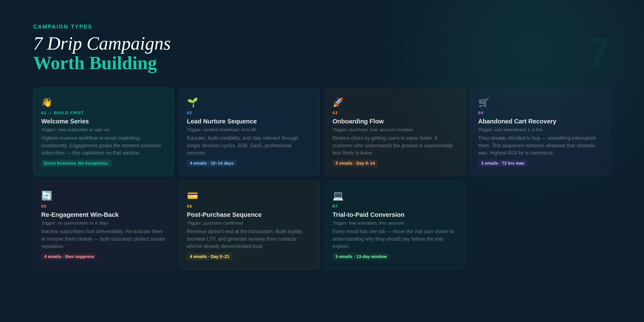Select Post-Purchase Sequence title
644x322 pixels.
(x=224, y=214)
